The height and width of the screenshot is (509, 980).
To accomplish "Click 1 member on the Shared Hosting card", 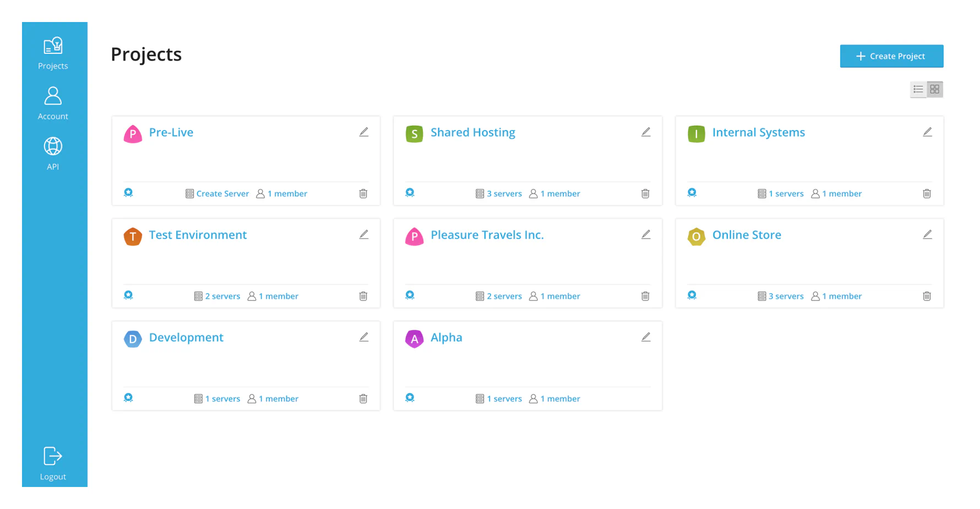I will pyautogui.click(x=560, y=193).
